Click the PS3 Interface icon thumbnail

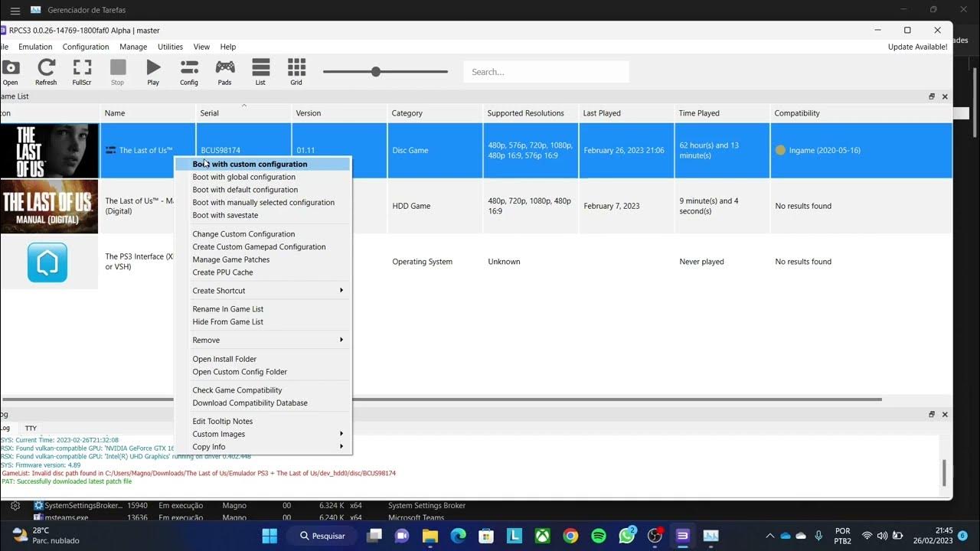pos(47,262)
